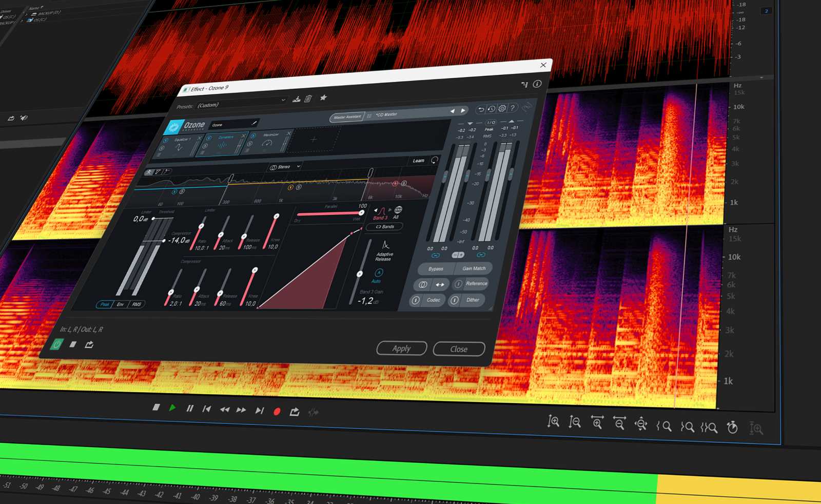821x504 pixels.
Task: Delete the preset with trash icon
Action: [x=308, y=98]
